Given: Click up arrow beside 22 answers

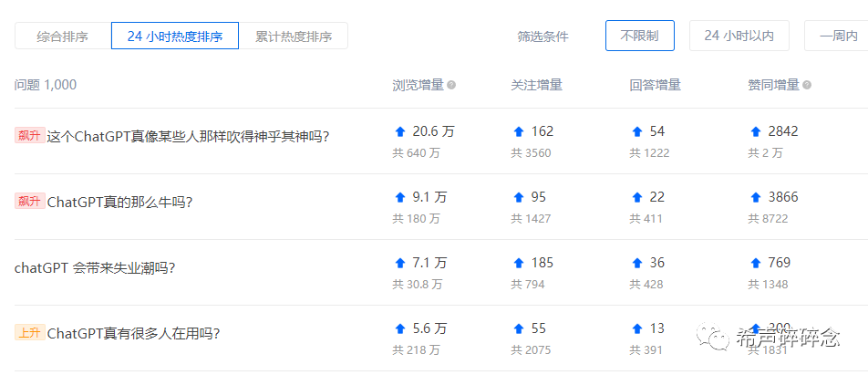Looking at the screenshot, I should [x=637, y=197].
